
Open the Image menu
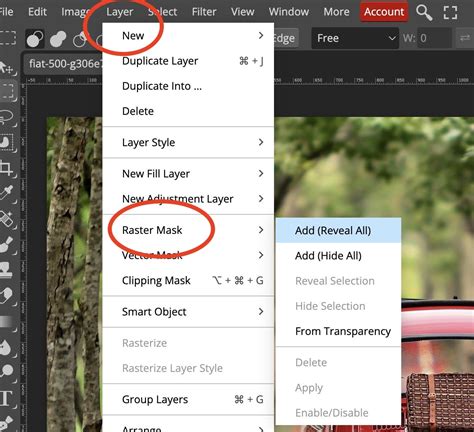(x=75, y=12)
